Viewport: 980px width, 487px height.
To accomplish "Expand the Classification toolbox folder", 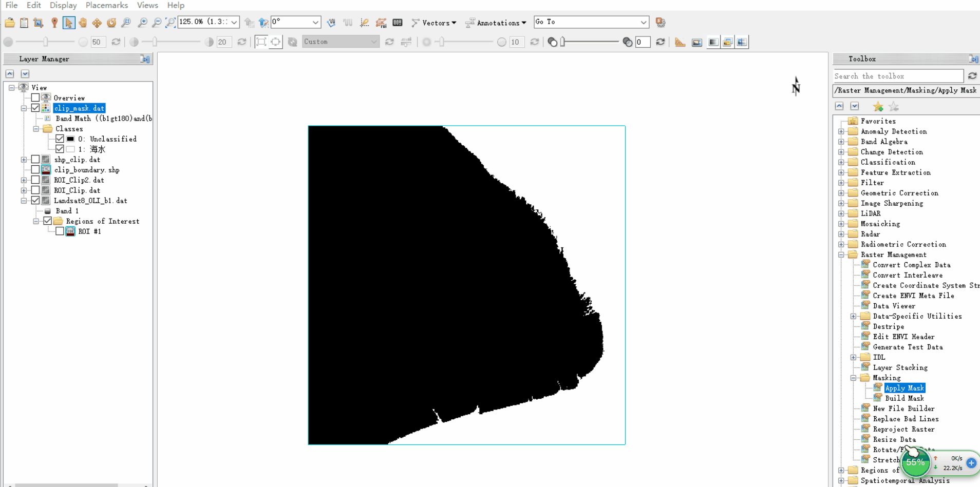I will tap(841, 162).
